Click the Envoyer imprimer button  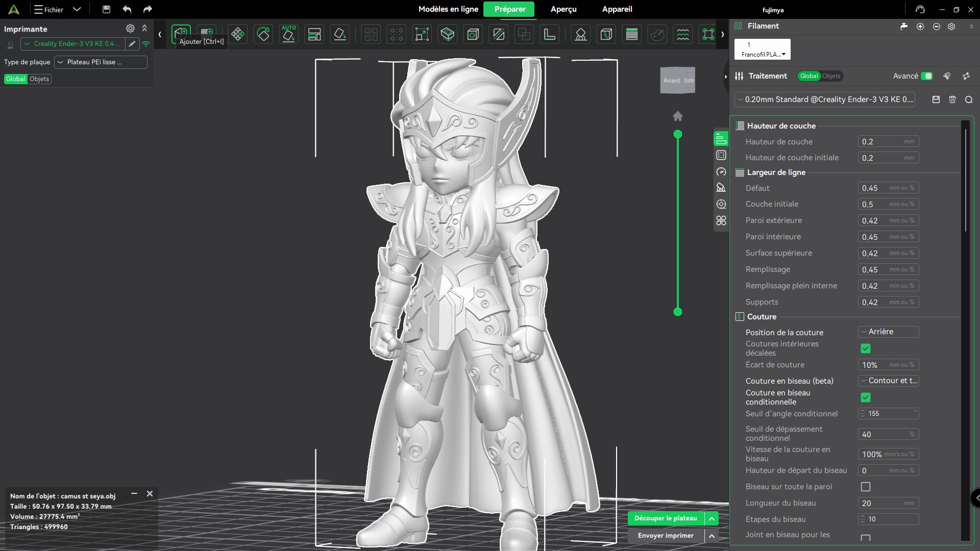(666, 536)
